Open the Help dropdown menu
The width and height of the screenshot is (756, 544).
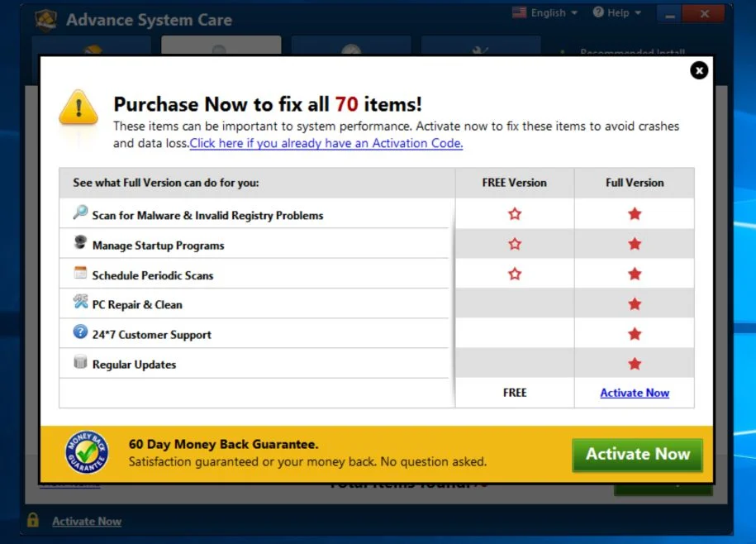pos(617,13)
